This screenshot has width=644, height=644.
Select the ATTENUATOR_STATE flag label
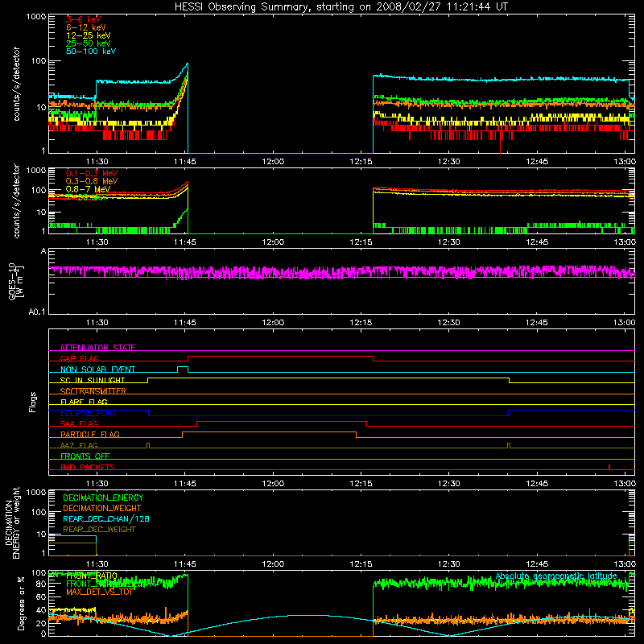[97, 348]
